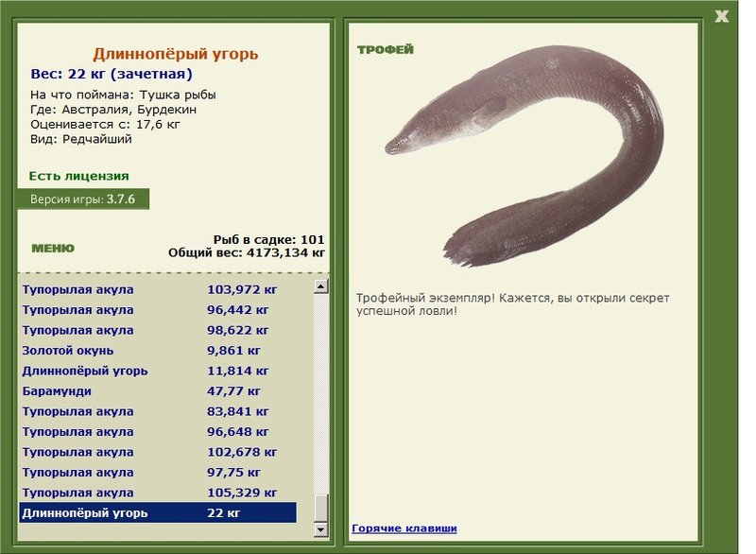Click the scrollbar thumb of the fish list
The width and height of the screenshot is (756, 554).
click(321, 508)
